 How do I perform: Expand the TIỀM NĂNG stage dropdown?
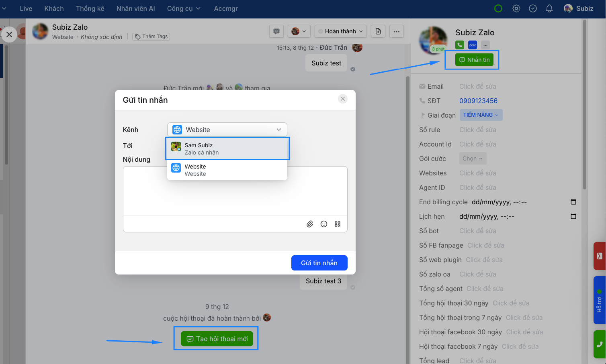(x=481, y=115)
